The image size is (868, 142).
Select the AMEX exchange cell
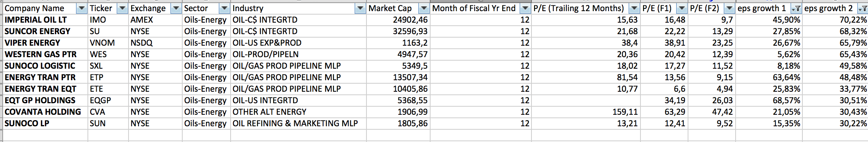point(155,20)
